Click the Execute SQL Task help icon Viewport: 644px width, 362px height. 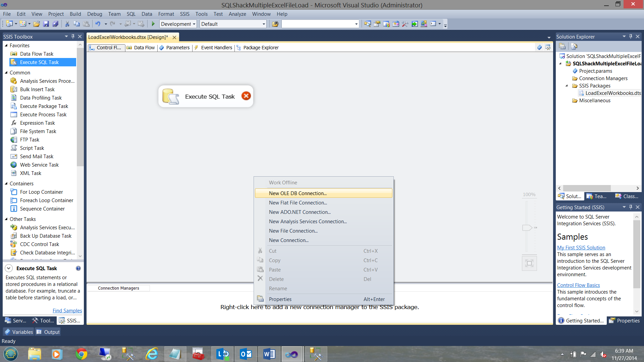78,268
